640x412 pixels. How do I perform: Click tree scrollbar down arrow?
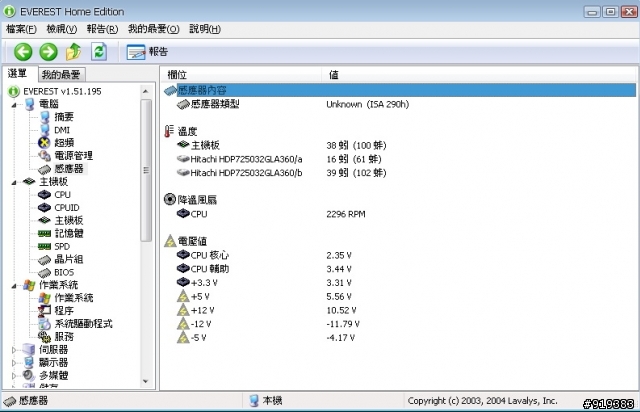click(x=146, y=382)
